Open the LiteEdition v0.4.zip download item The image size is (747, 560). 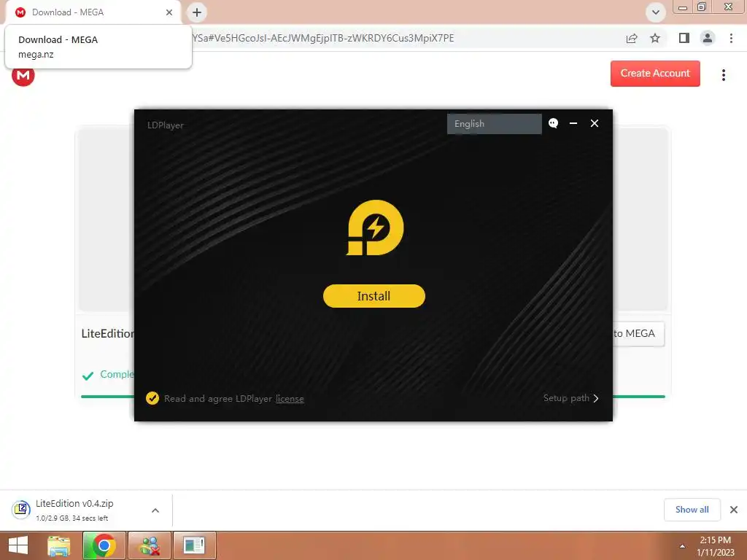75,510
